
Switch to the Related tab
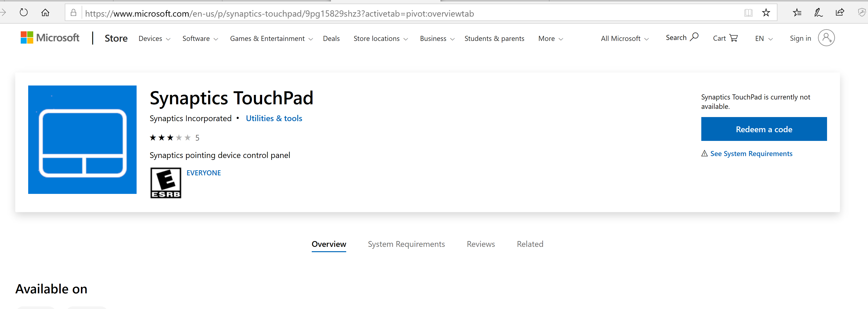(x=530, y=244)
